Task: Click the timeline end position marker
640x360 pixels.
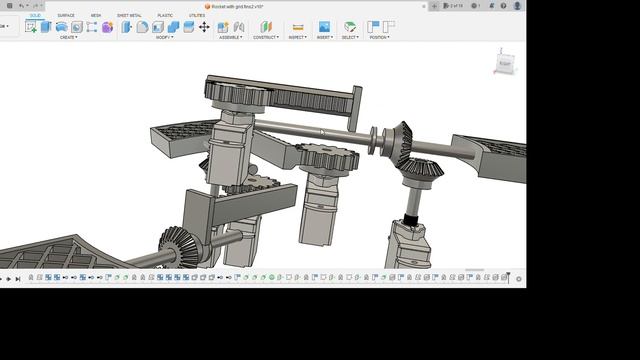Action: (509, 277)
